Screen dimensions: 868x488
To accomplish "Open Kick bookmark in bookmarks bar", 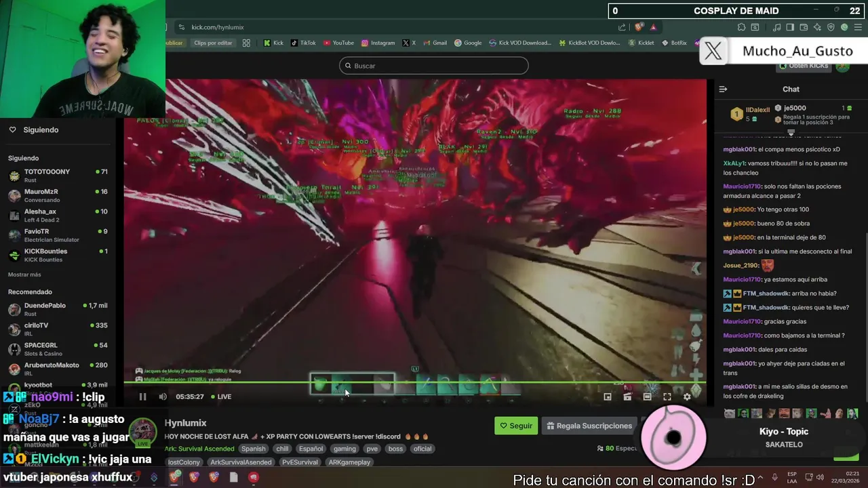I will (273, 43).
